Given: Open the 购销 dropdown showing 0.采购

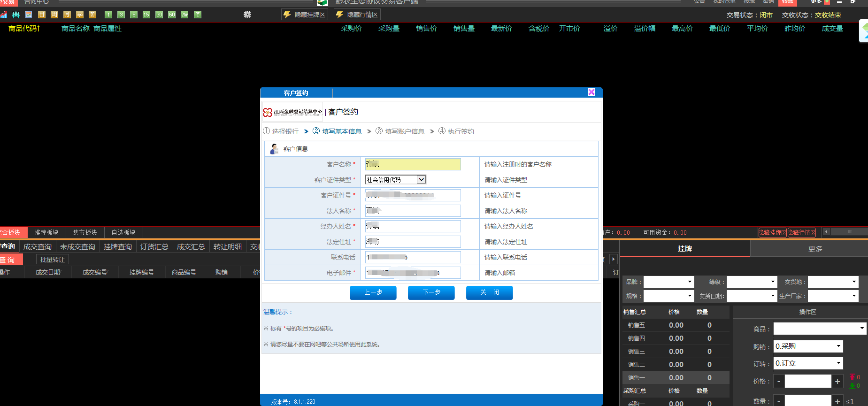Looking at the screenshot, I should [808, 346].
